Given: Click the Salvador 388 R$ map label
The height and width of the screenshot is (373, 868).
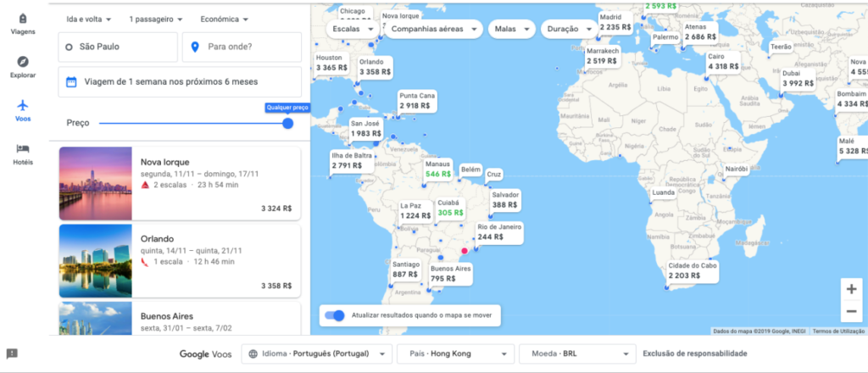Looking at the screenshot, I should [505, 200].
